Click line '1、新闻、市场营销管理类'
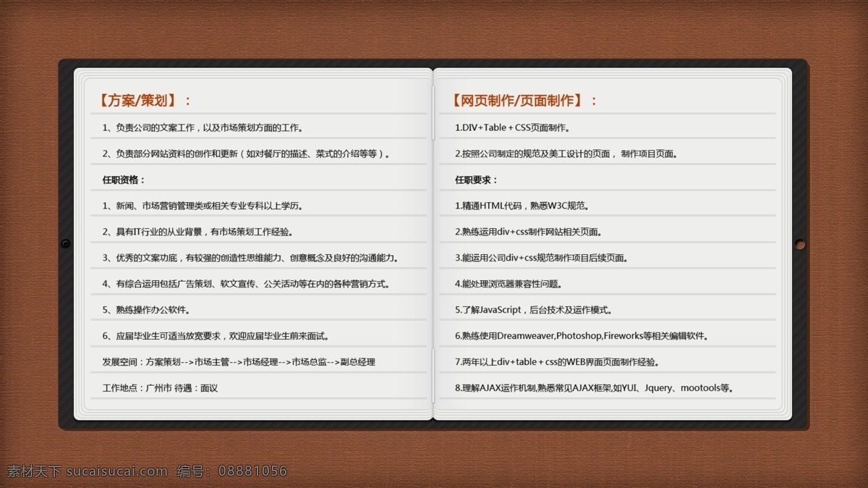Viewport: 868px width, 488px height. coord(203,206)
